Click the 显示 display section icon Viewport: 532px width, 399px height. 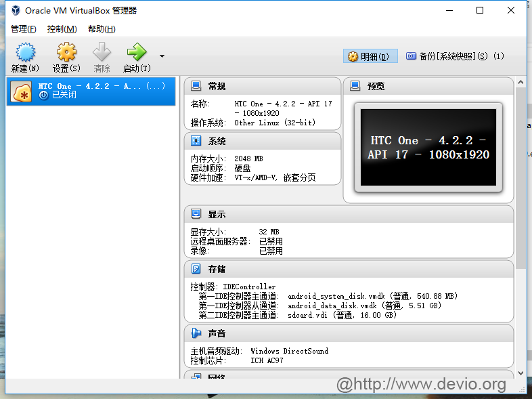coord(196,214)
